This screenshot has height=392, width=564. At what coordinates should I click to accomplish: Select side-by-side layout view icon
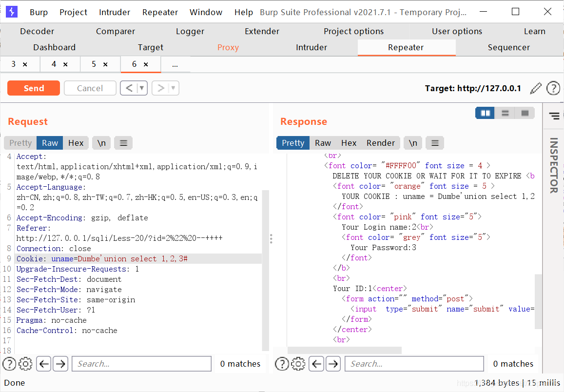[x=485, y=113]
